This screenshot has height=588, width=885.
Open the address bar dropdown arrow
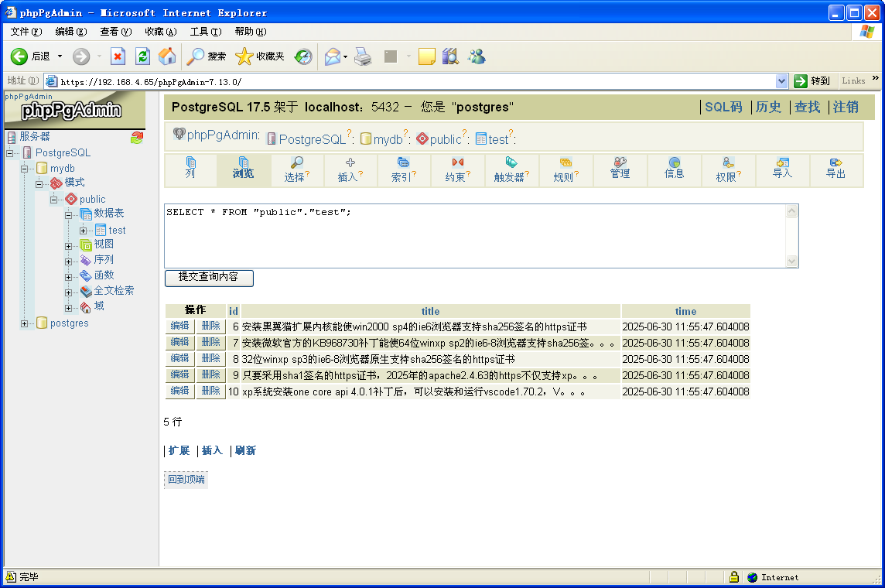click(781, 81)
